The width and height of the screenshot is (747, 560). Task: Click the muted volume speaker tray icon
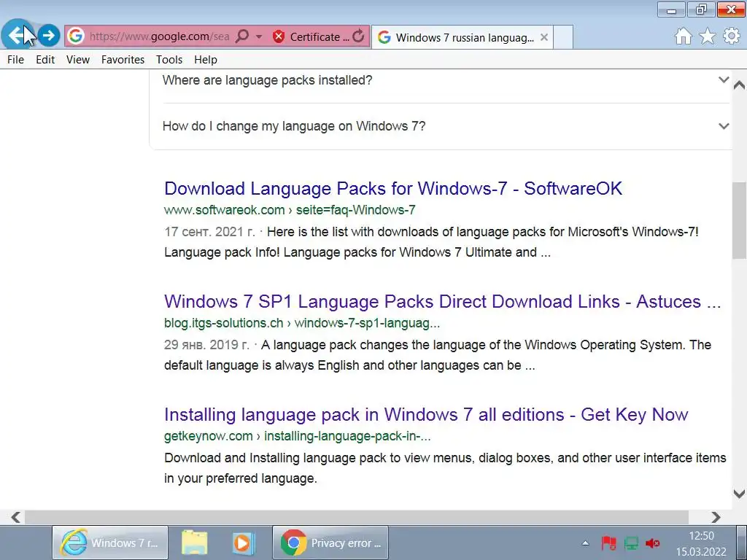point(653,542)
